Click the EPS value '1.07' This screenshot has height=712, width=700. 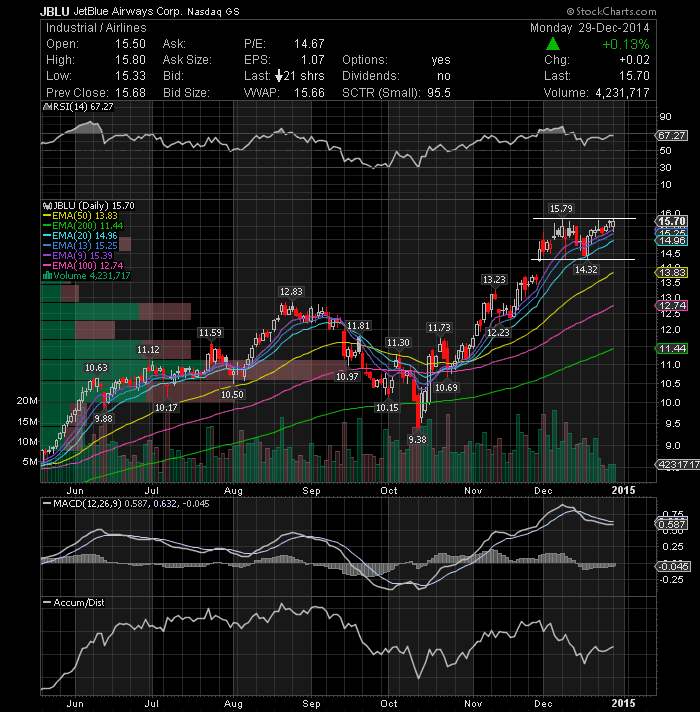click(313, 60)
